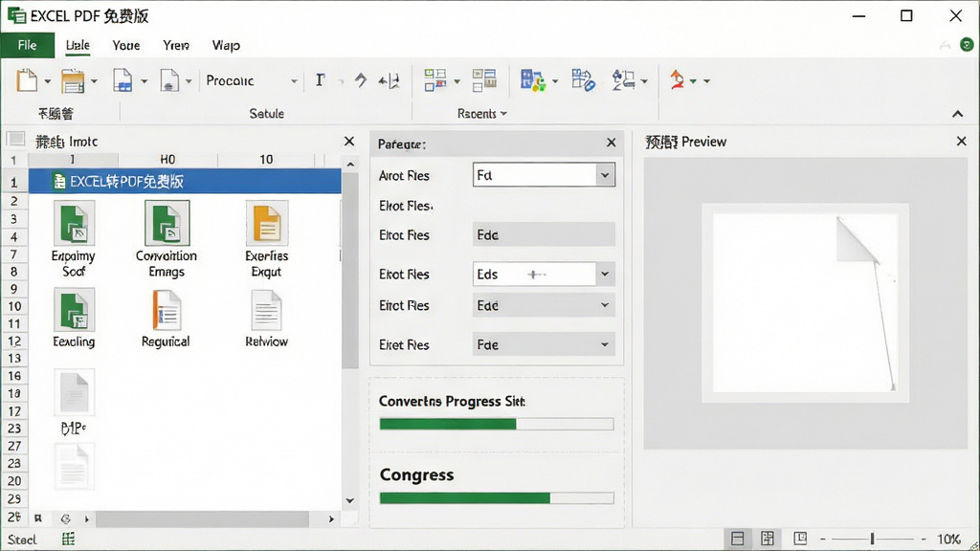This screenshot has width=980, height=551.
Task: Click the sort settings toolbar icon
Action: click(624, 80)
